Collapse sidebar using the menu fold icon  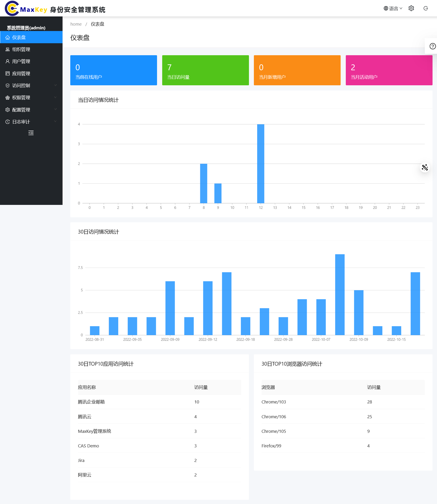[x=31, y=133]
